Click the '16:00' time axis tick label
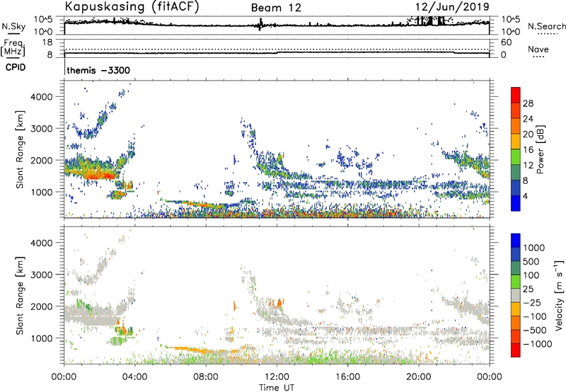The height and width of the screenshot is (392, 566). (x=347, y=377)
